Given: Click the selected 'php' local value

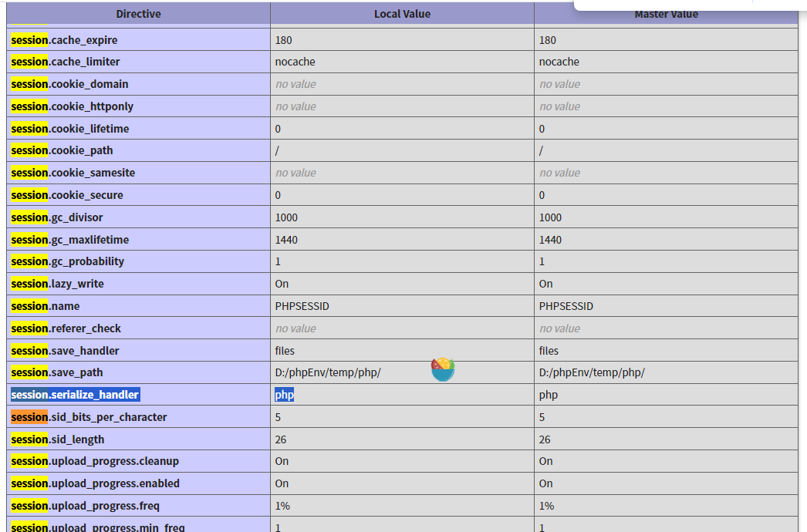Looking at the screenshot, I should coord(285,395).
